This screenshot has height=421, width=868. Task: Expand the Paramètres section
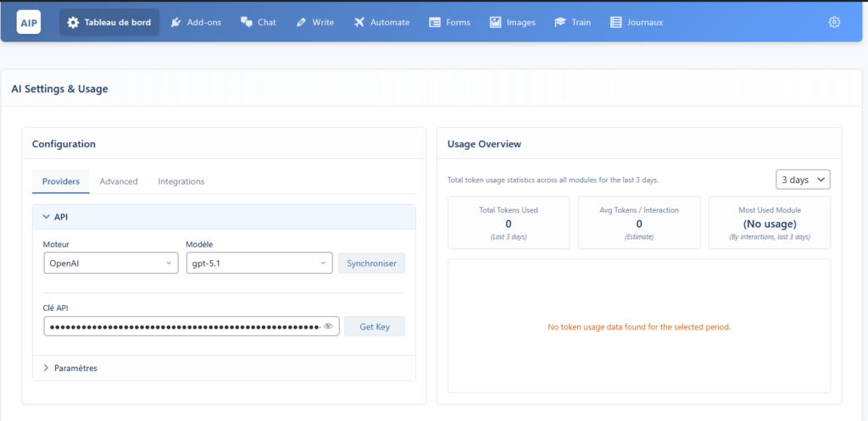(x=75, y=368)
